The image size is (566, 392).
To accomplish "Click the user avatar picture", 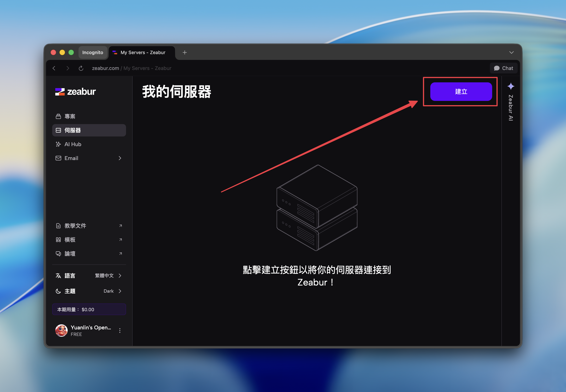I will point(61,331).
